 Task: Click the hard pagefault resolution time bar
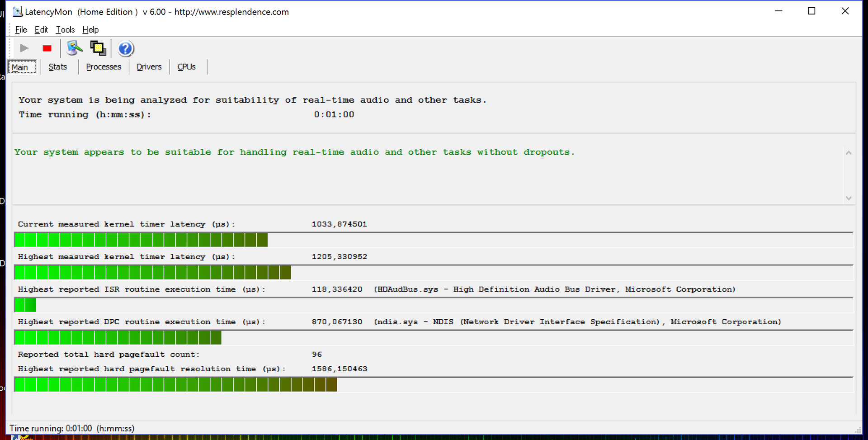[434, 384]
